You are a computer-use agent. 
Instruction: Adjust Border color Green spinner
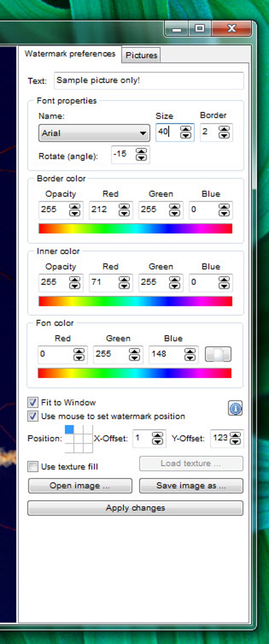(x=175, y=210)
